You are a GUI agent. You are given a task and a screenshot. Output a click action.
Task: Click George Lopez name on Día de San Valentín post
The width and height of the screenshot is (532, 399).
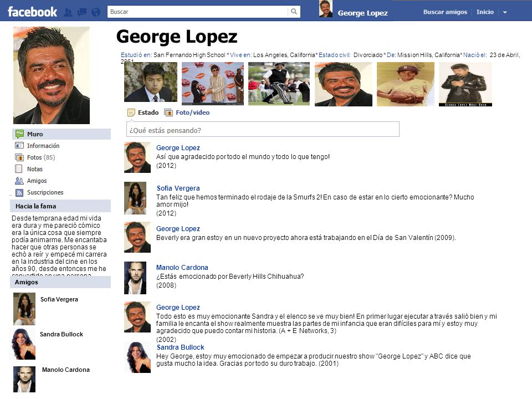[x=178, y=229]
